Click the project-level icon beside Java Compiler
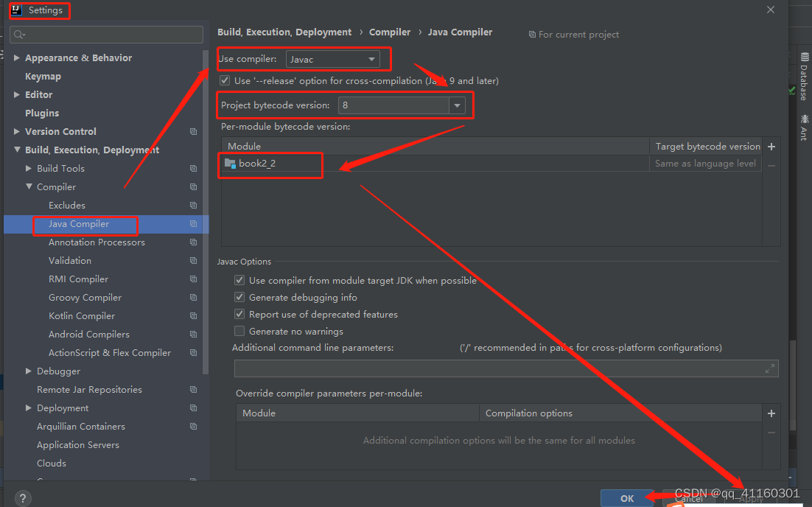Screen dimensions: 812x507 click(x=193, y=224)
